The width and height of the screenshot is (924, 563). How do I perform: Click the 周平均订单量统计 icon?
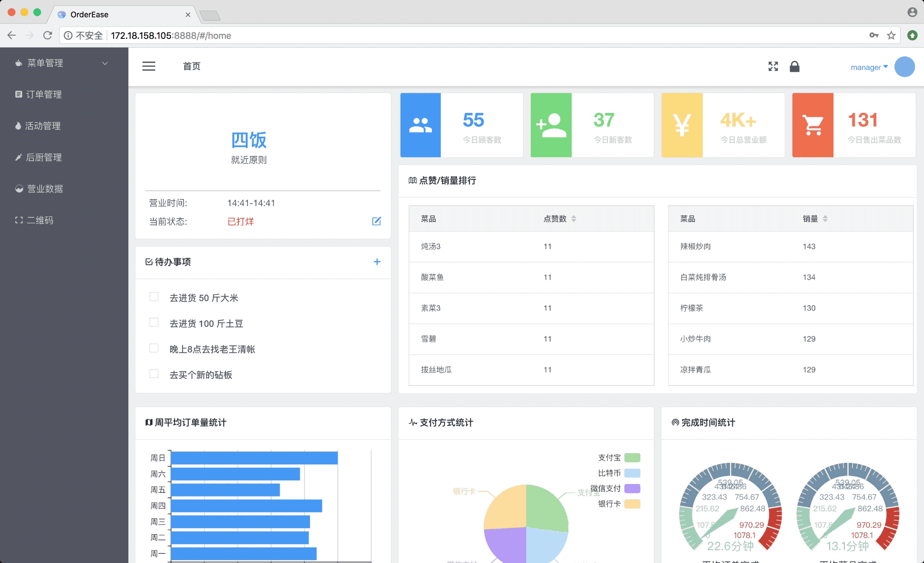[147, 422]
